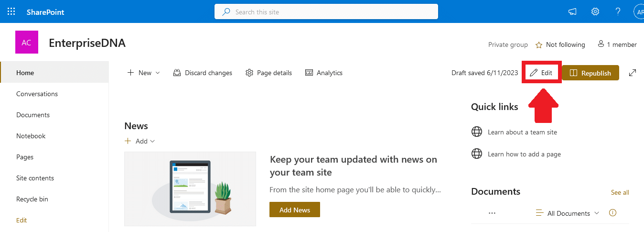Open the Documents ellipsis more menu
Screen dimensions: 644x232
(492, 213)
